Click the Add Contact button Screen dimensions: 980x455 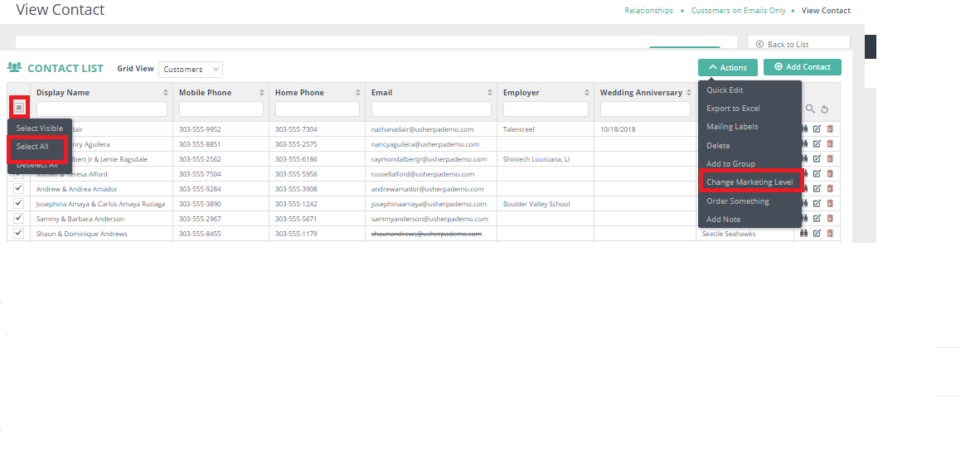802,67
